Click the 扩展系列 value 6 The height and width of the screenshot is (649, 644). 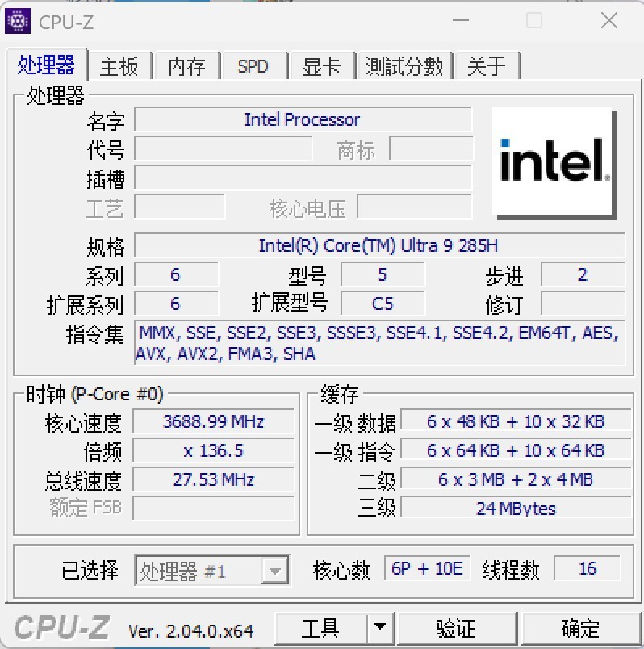176,304
